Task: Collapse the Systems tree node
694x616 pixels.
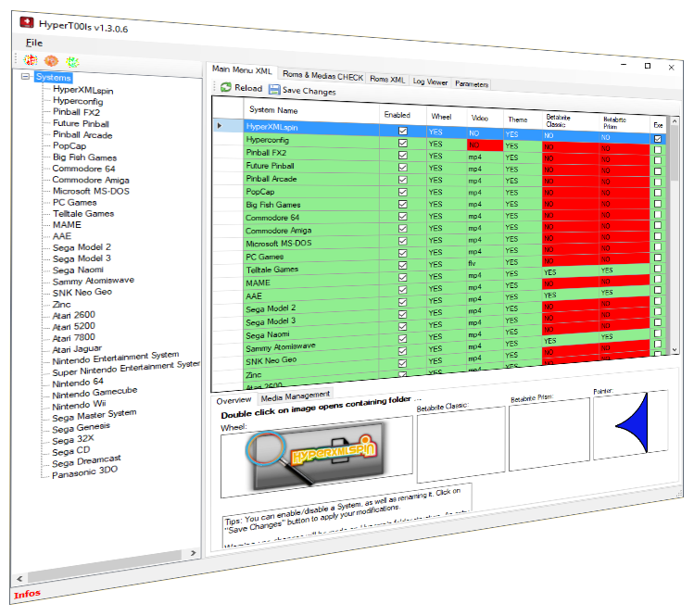Action: pyautogui.click(x=26, y=76)
